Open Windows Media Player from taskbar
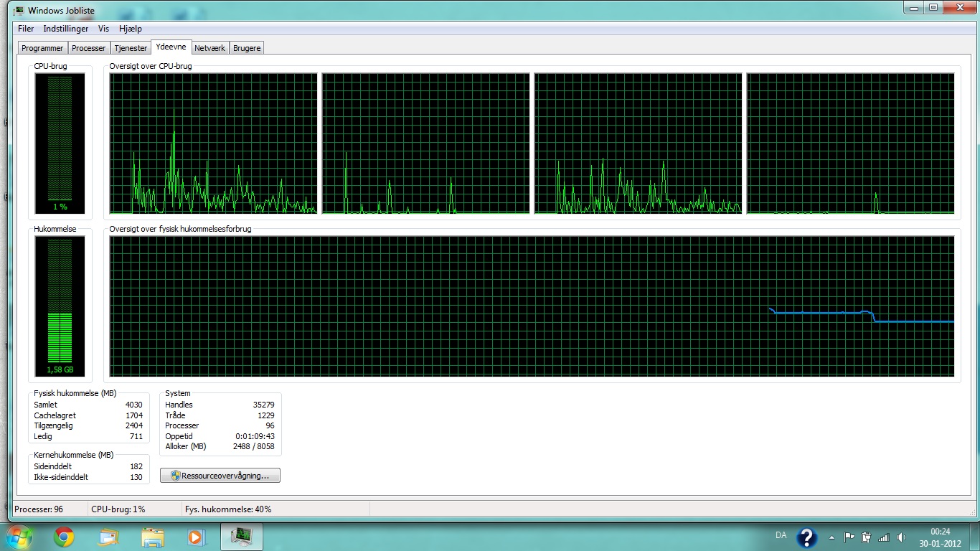The height and width of the screenshot is (551, 980). (195, 537)
